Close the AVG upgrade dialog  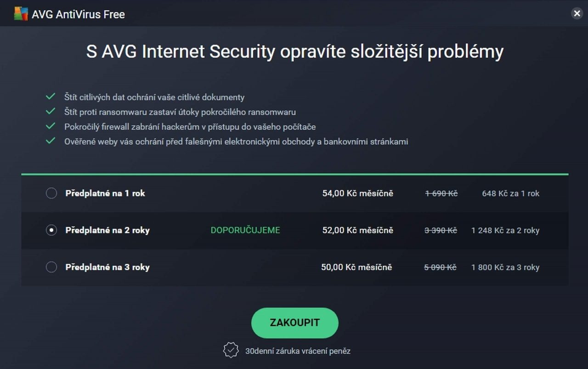(x=577, y=13)
